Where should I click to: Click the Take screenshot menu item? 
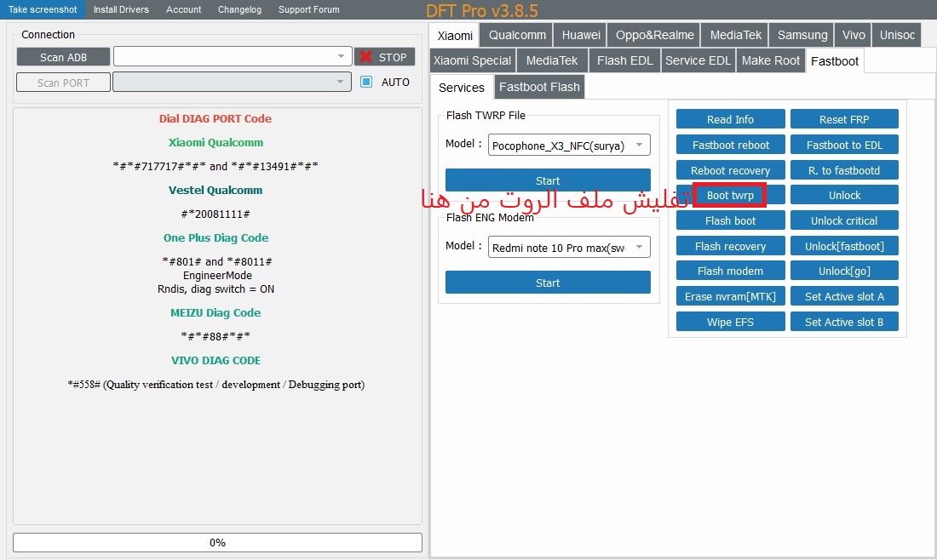tap(43, 9)
